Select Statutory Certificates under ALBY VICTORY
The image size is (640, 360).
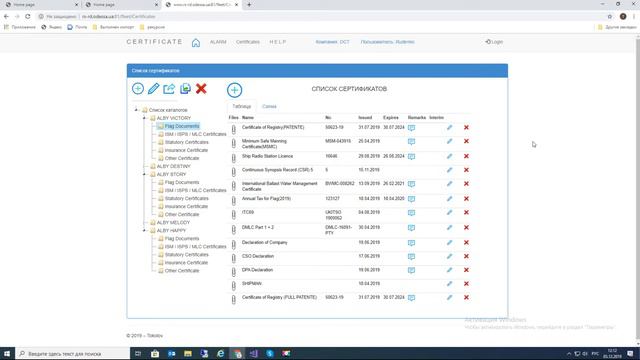pyautogui.click(x=187, y=142)
